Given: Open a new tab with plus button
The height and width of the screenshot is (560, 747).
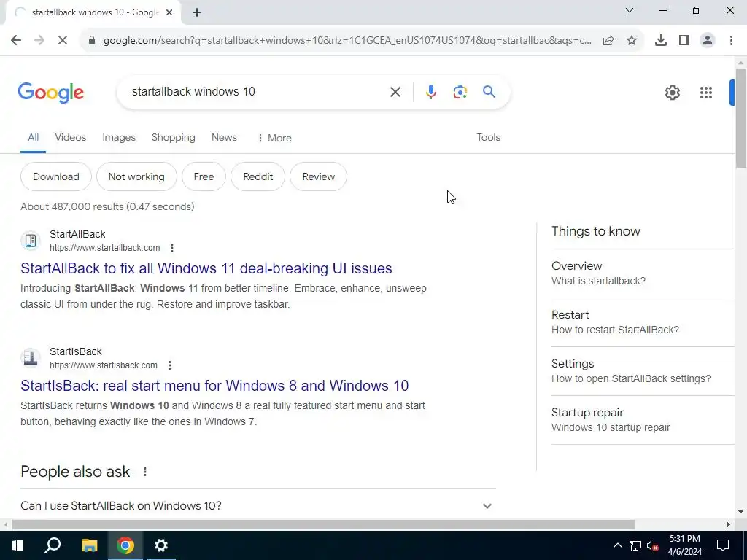Looking at the screenshot, I should (197, 13).
